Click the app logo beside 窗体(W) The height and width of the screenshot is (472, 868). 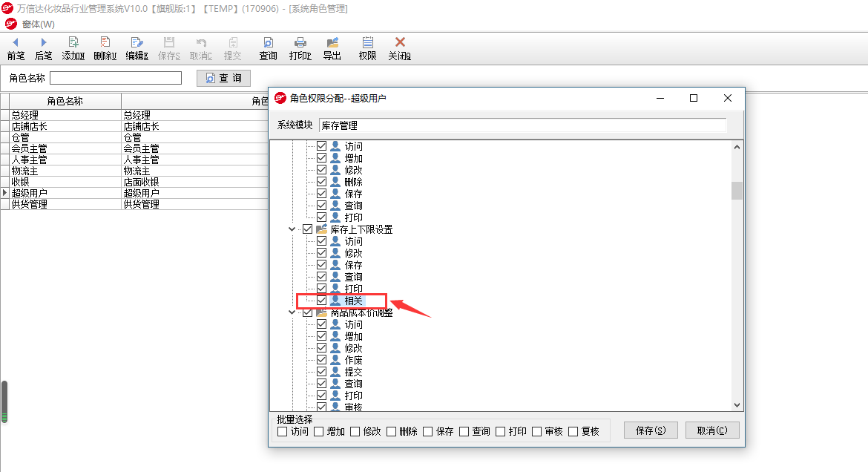(x=10, y=24)
